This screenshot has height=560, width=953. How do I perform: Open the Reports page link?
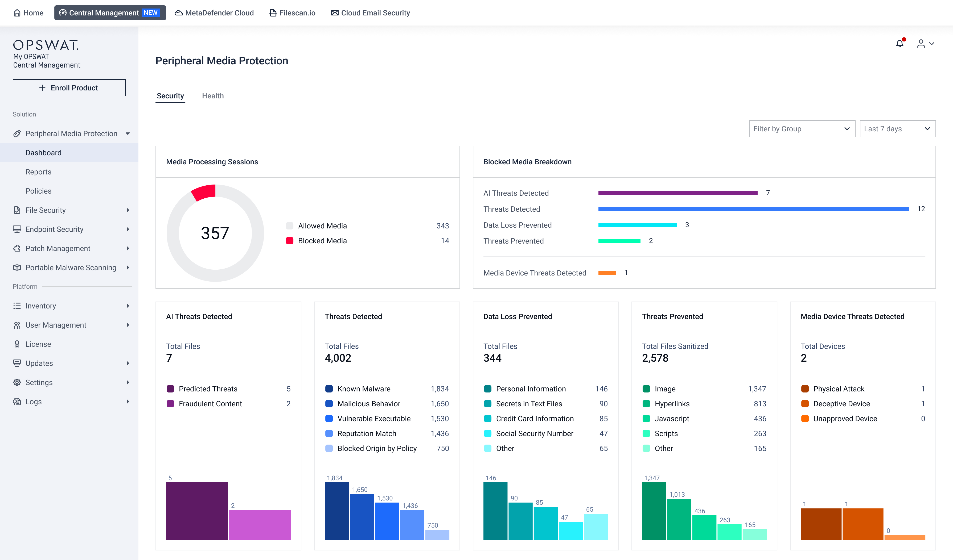(39, 172)
